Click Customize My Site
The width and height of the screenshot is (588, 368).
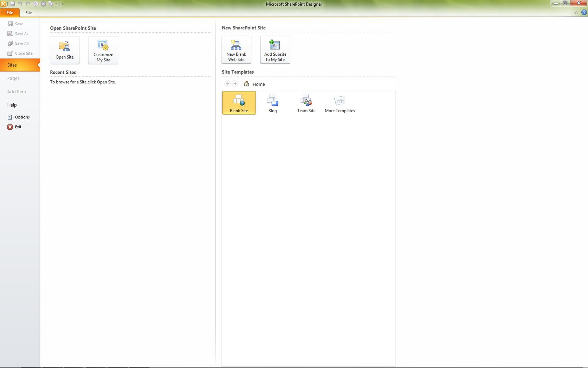click(103, 50)
